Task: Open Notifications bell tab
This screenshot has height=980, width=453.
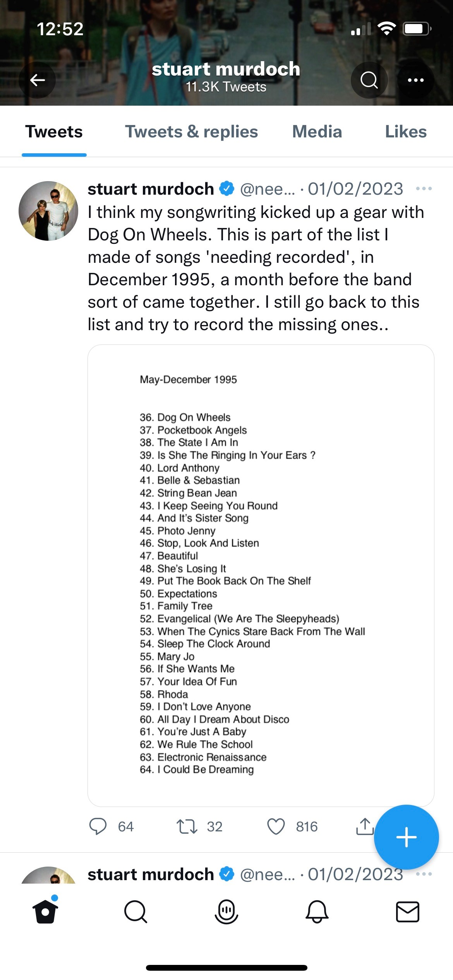Action: pyautogui.click(x=317, y=911)
